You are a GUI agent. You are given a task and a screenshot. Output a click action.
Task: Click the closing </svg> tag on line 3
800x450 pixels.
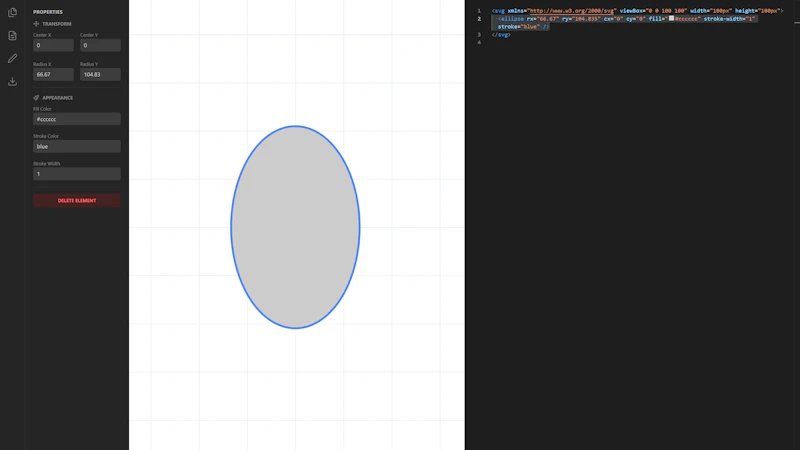(x=501, y=35)
